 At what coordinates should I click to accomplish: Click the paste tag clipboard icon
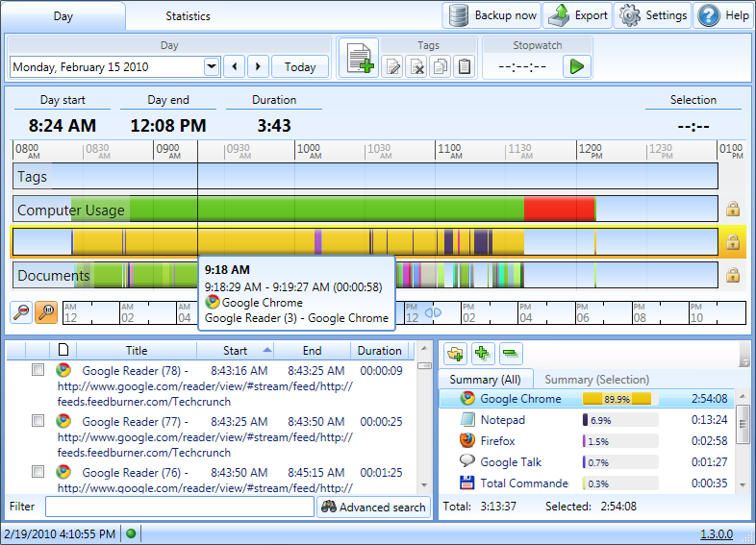pyautogui.click(x=465, y=66)
